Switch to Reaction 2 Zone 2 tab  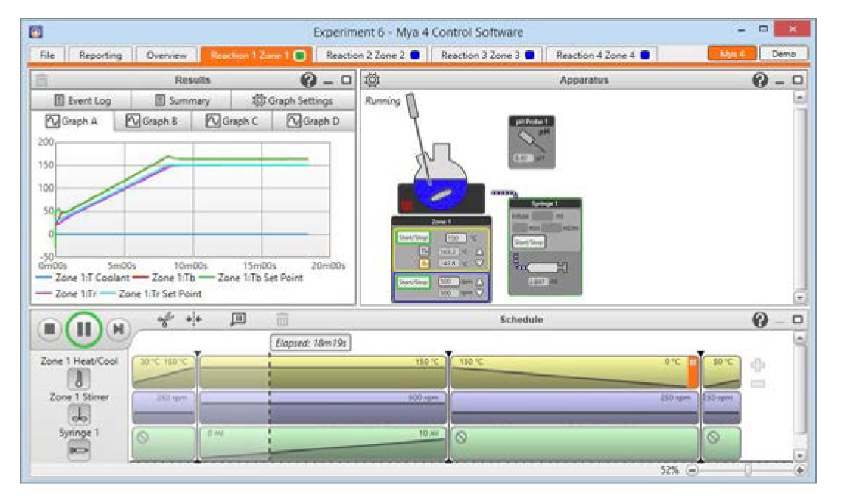(372, 55)
